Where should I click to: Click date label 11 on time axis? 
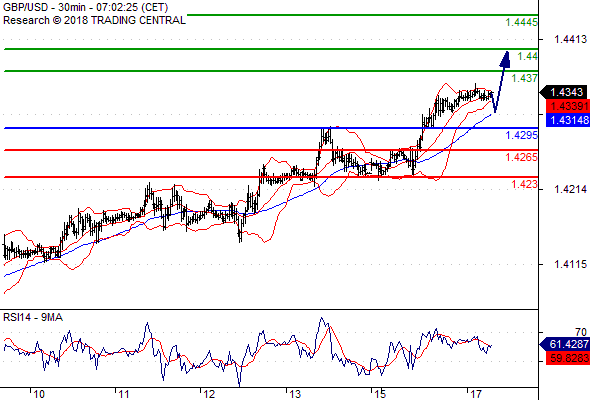pos(124,394)
